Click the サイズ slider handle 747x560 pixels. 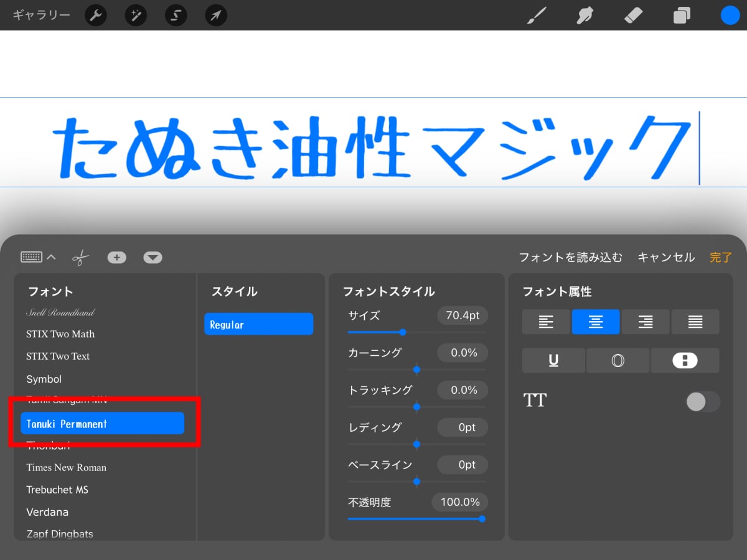tap(403, 332)
